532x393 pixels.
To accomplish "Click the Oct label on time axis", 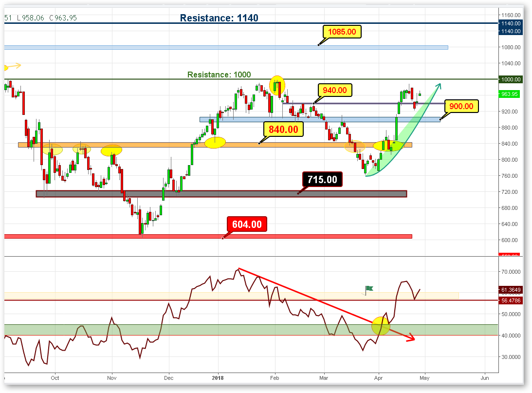I will click(55, 378).
